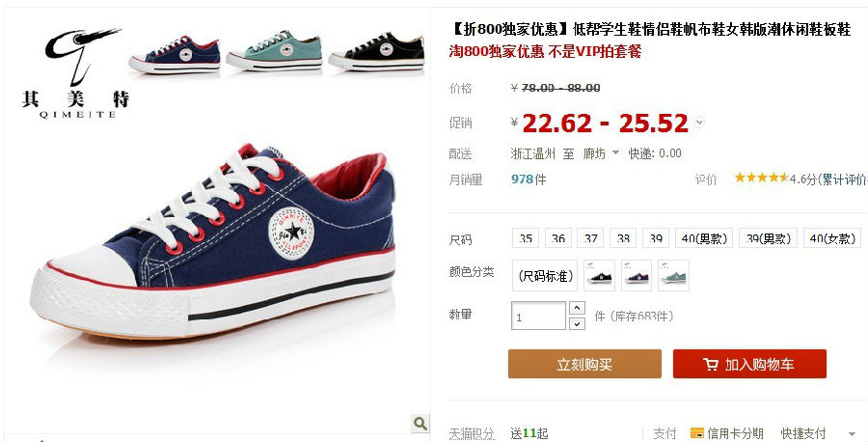Choose size 35
The height and width of the screenshot is (442, 868).
click(526, 238)
